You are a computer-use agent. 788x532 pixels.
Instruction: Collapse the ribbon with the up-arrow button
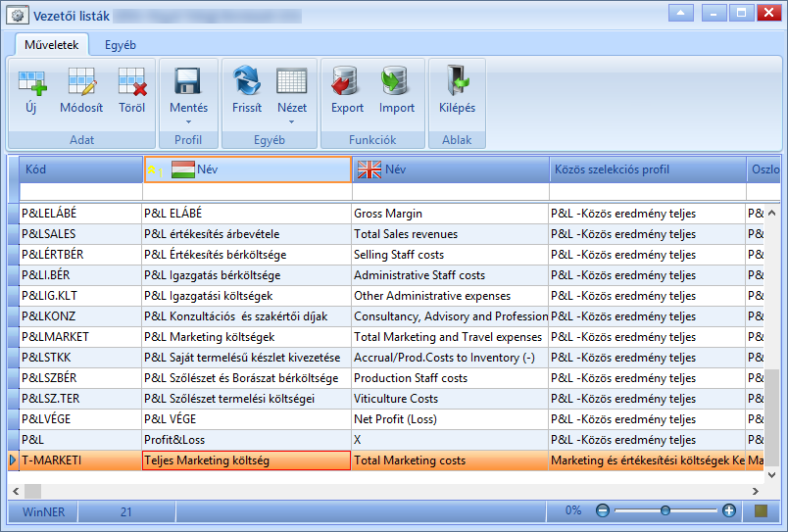pos(681,13)
